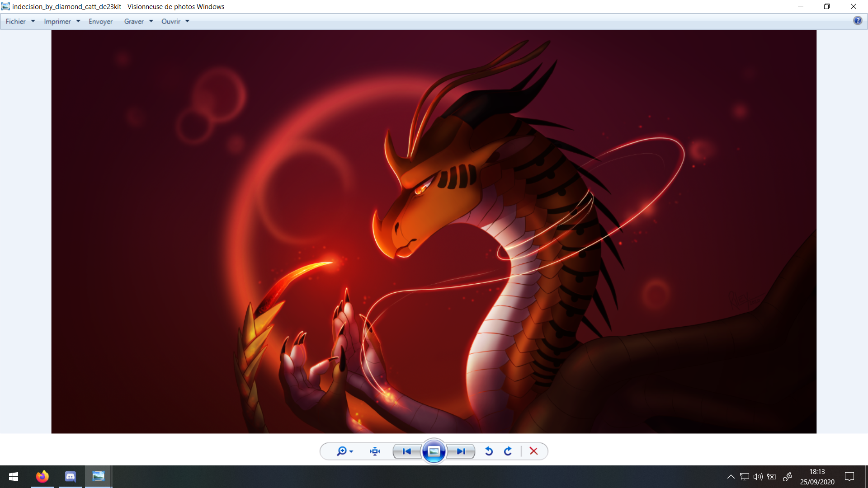Open Discord from the taskbar

click(x=71, y=476)
